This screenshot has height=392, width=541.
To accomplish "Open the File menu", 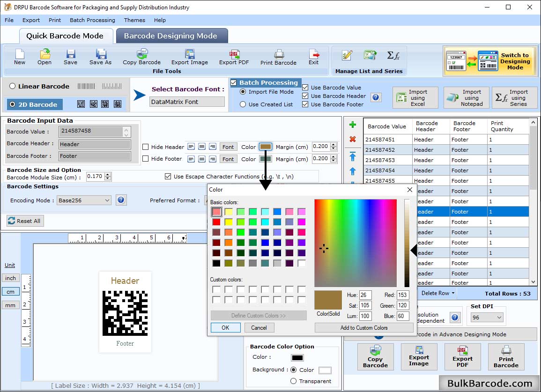I will point(9,20).
